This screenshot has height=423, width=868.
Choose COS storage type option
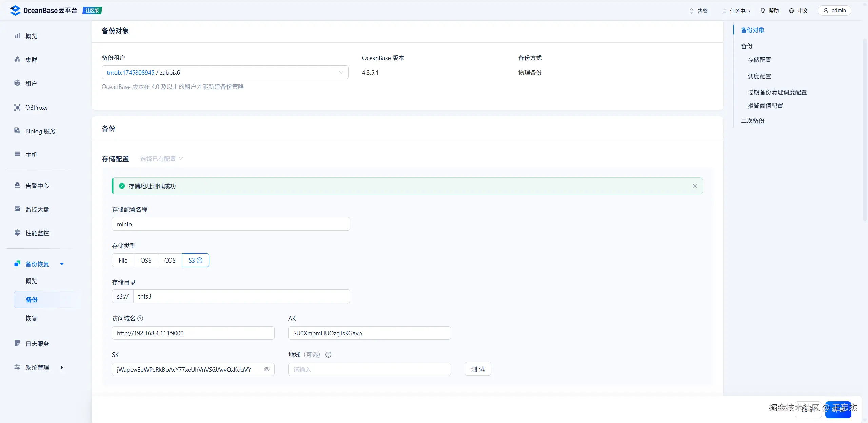pyautogui.click(x=170, y=260)
